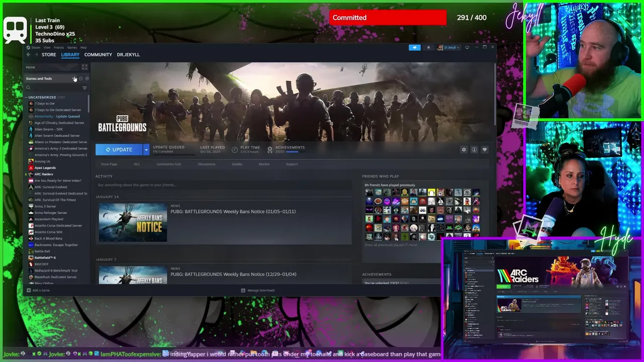Open the PUBG Community Hub link
Image resolution: width=644 pixels, height=362 pixels.
tap(169, 164)
